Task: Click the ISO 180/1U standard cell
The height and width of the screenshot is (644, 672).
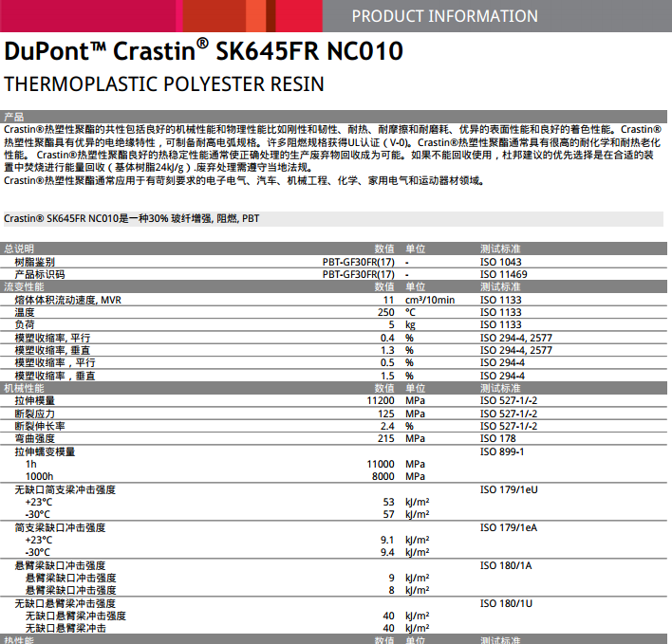Action: coord(506,603)
